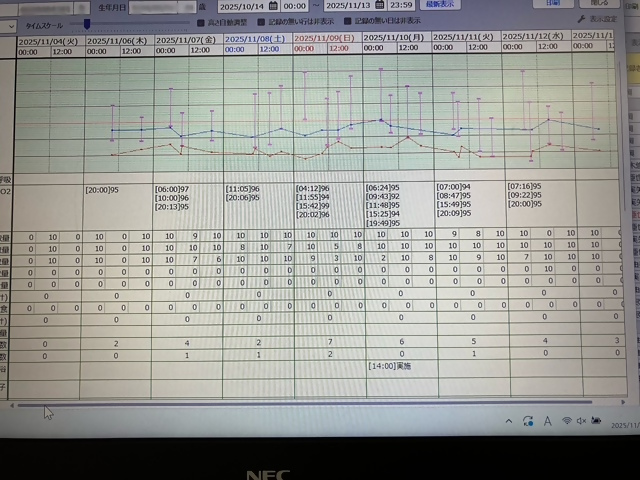Click the muted speaker volume icon
The height and width of the screenshot is (480, 640).
582,421
